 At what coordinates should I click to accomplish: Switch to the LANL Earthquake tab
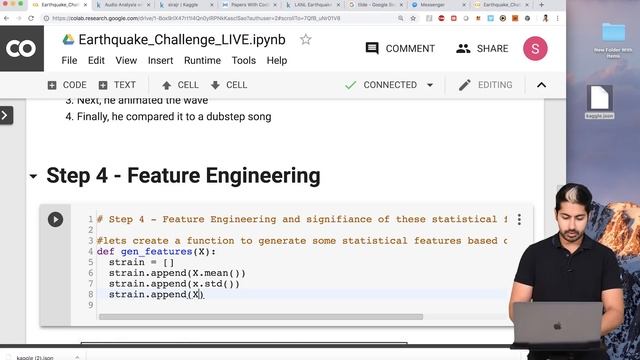click(312, 5)
